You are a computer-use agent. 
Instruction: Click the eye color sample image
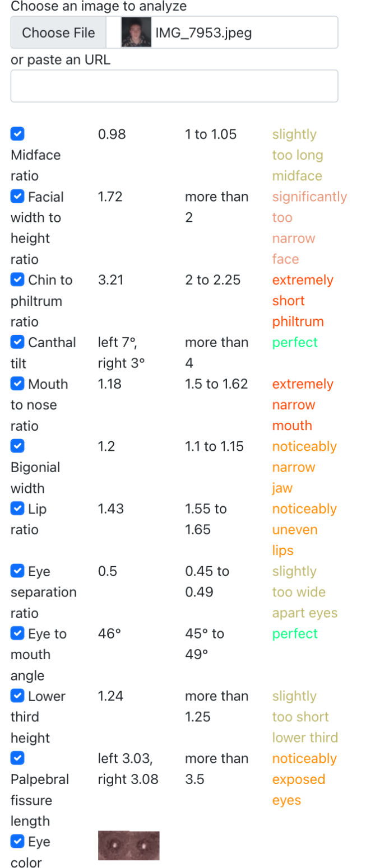(x=129, y=846)
